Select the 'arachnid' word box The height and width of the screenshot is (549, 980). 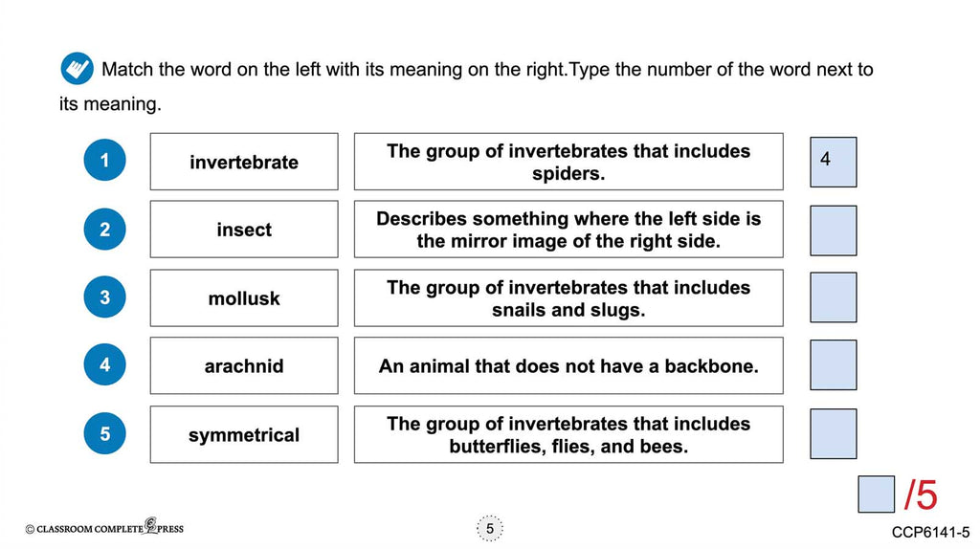244,365
